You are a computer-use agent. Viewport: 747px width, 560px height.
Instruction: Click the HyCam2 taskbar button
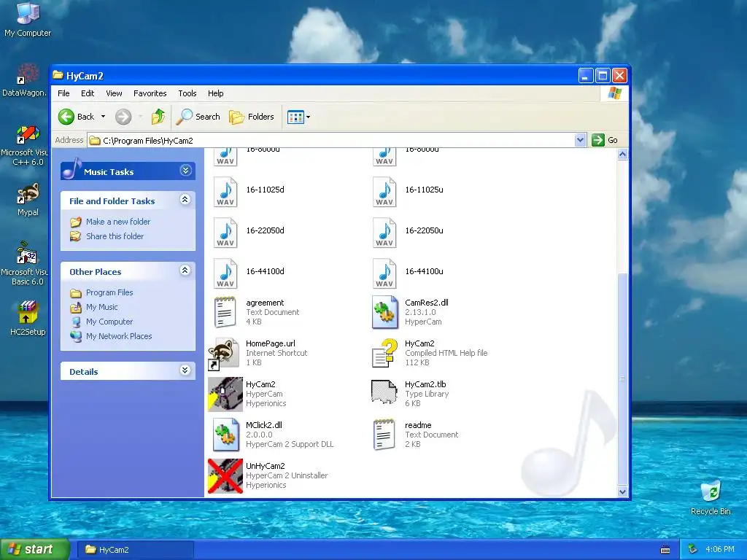click(135, 550)
